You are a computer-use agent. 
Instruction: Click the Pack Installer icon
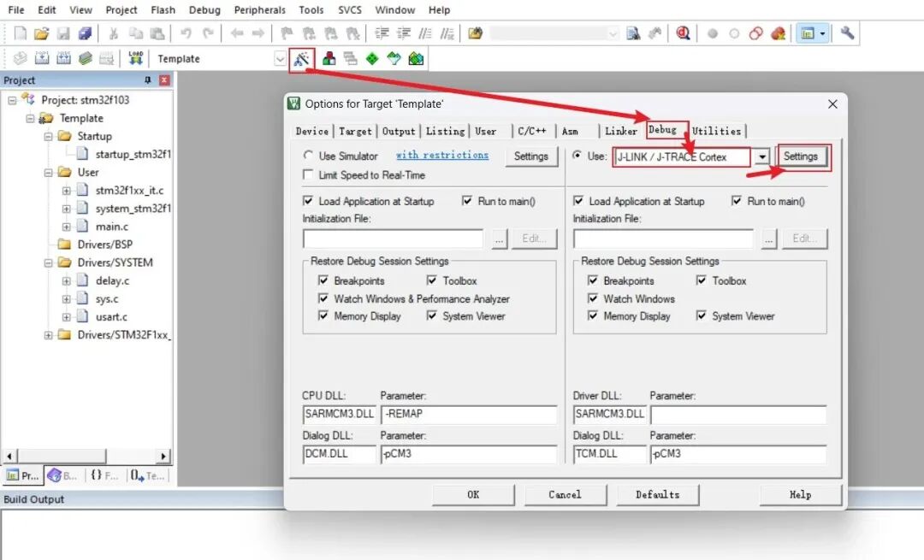click(416, 58)
